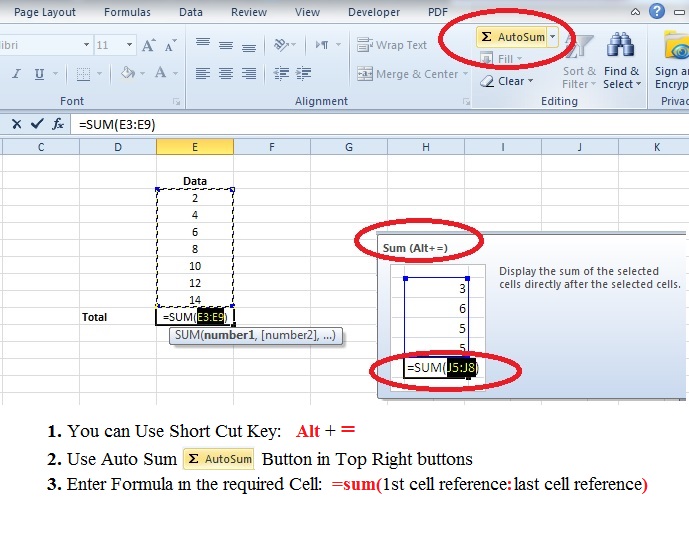Toggle italic formatting
Viewport: 689px width, 558px height.
click(17, 73)
